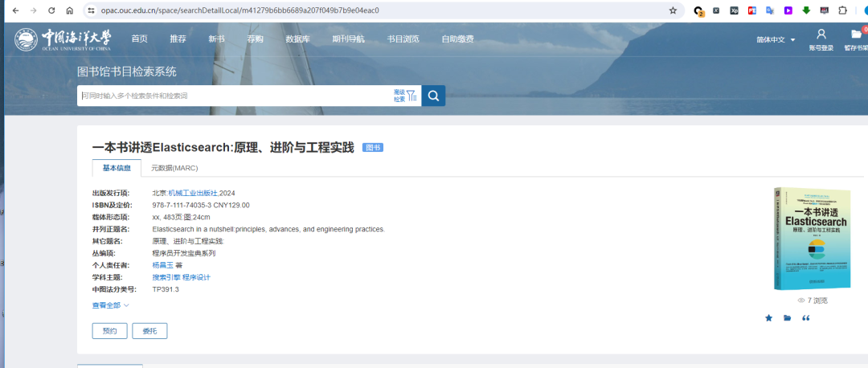
Task: Click the browser address bar URL
Action: (x=240, y=10)
